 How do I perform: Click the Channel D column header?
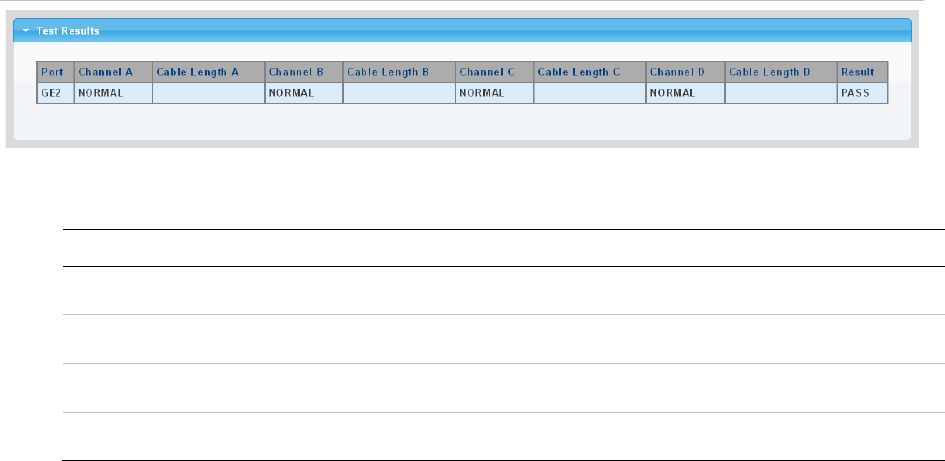(685, 72)
